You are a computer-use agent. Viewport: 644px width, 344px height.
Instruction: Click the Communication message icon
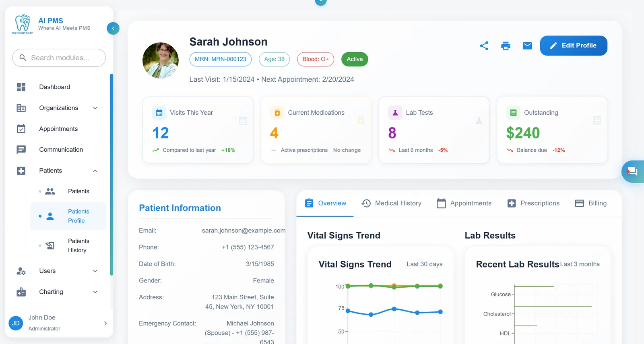[21, 150]
